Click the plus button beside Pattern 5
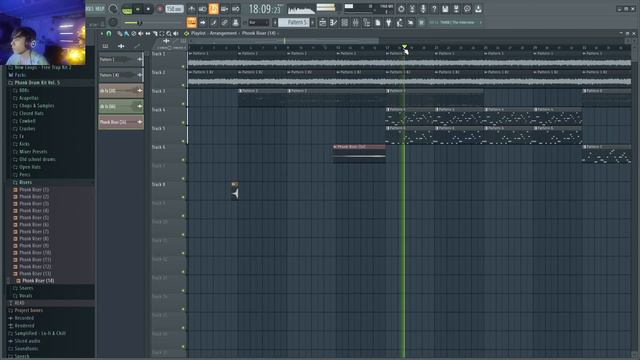 tap(313, 22)
